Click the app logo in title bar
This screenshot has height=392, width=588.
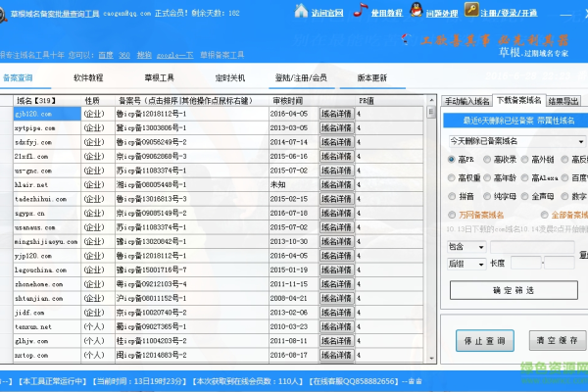[9, 12]
